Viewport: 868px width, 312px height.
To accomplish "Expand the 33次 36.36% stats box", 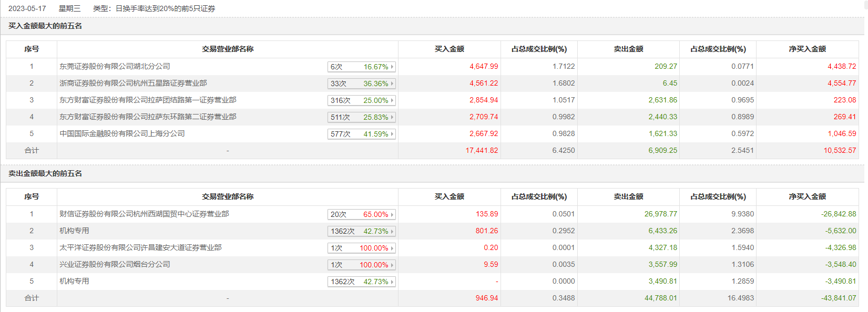I will click(x=361, y=84).
